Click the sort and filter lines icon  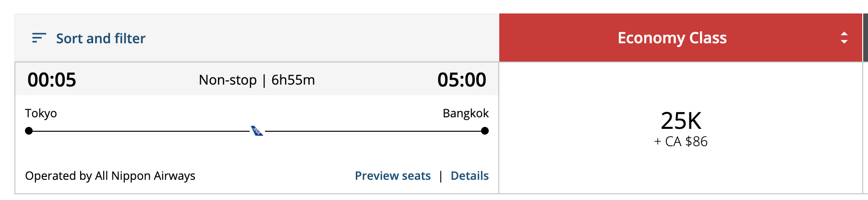[39, 38]
